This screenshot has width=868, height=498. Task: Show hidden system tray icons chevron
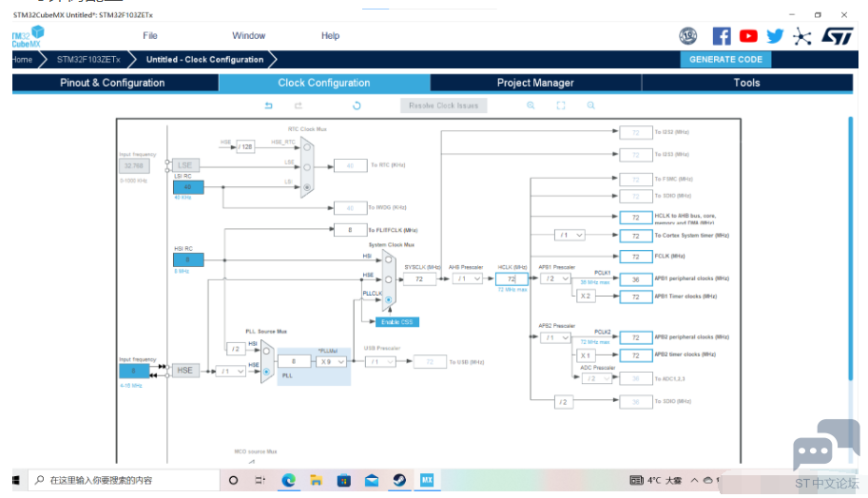[x=694, y=480]
